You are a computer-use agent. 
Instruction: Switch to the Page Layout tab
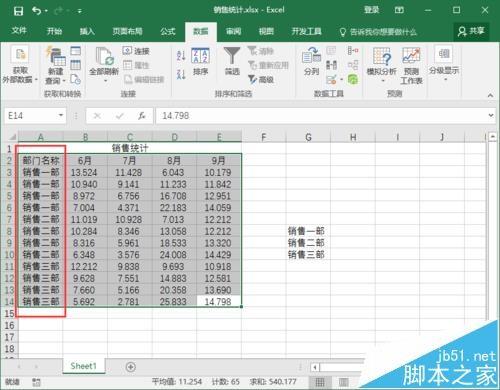point(127,31)
